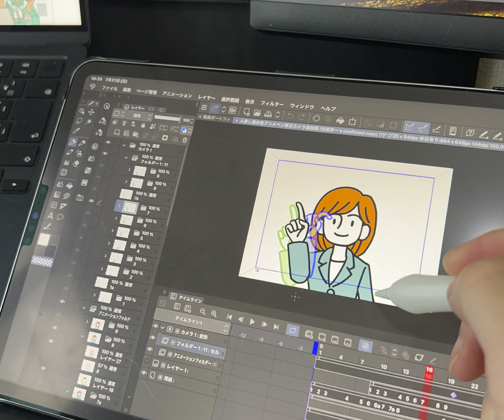Select the Balloon tool
The height and width of the screenshot is (420, 504).
pyautogui.click(x=60, y=217)
